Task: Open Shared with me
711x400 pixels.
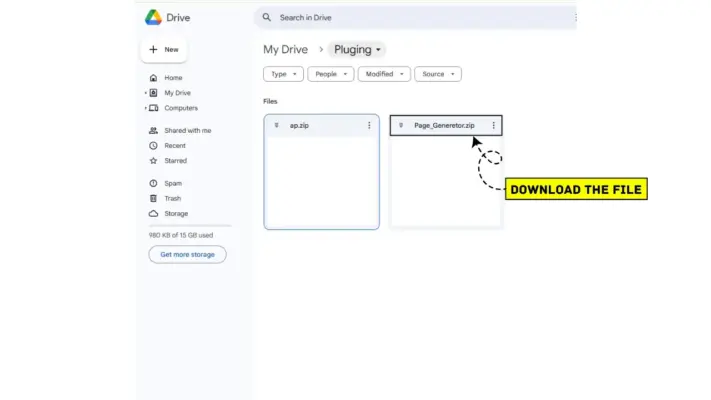Action: pos(188,130)
